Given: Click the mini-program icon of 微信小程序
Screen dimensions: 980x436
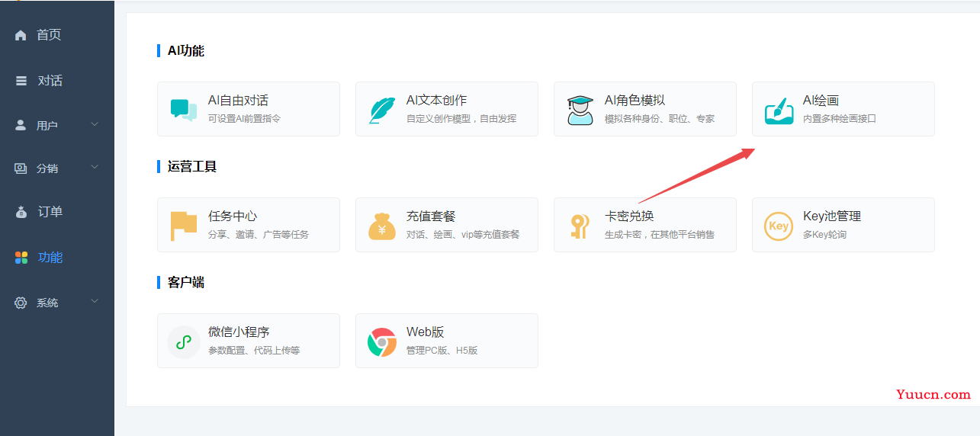Looking at the screenshot, I should pyautogui.click(x=184, y=342).
